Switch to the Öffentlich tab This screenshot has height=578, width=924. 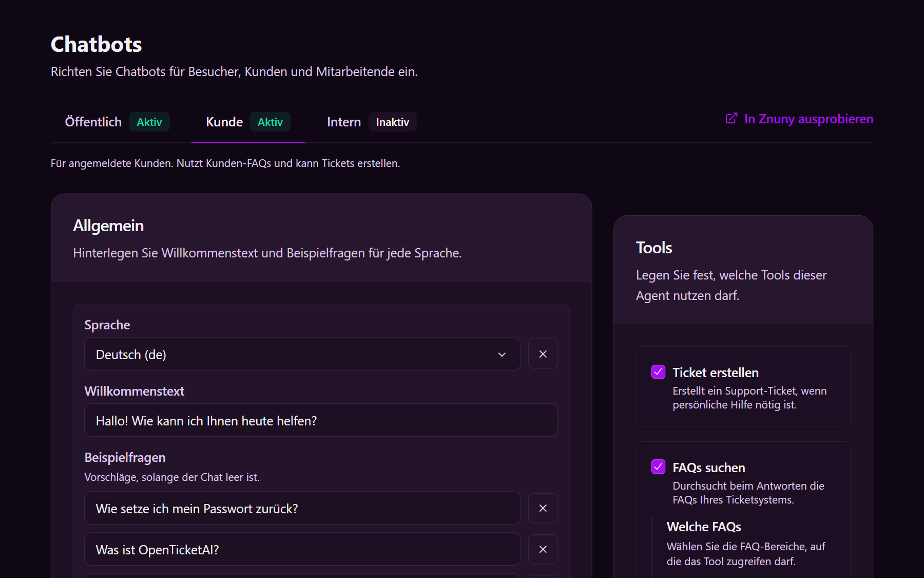pos(117,122)
